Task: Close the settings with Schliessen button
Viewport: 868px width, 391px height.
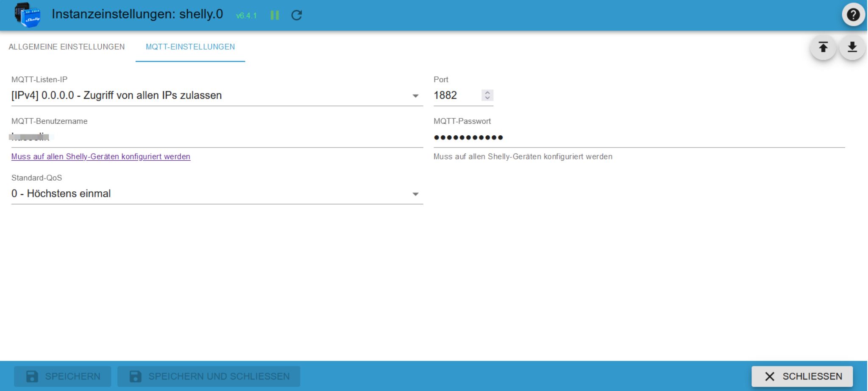Action: click(802, 376)
